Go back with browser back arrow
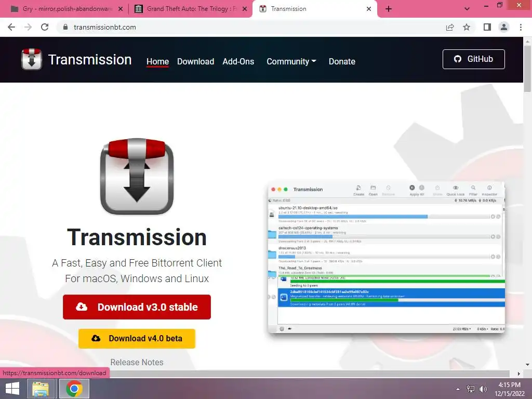Screen dimensions: 532x399 pyautogui.click(x=11, y=27)
